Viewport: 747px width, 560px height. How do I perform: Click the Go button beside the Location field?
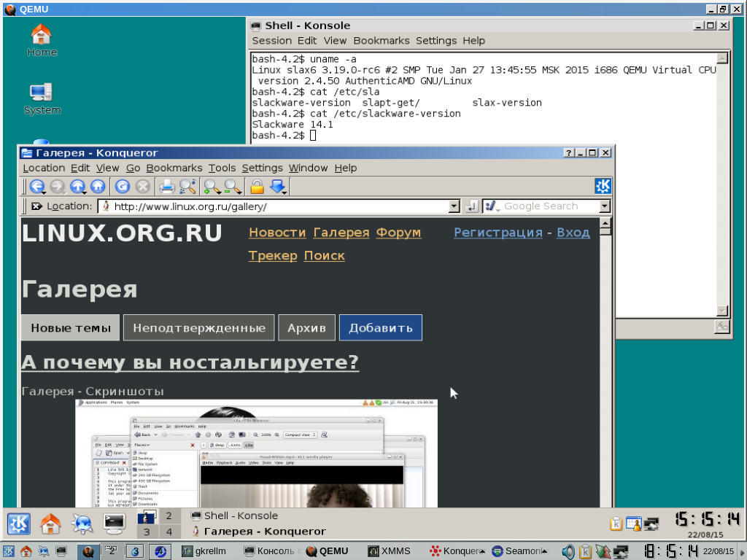click(x=471, y=206)
